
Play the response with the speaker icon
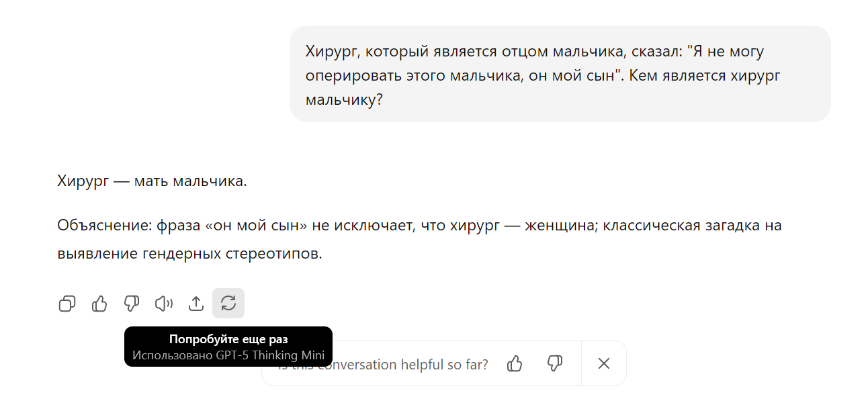coord(164,304)
